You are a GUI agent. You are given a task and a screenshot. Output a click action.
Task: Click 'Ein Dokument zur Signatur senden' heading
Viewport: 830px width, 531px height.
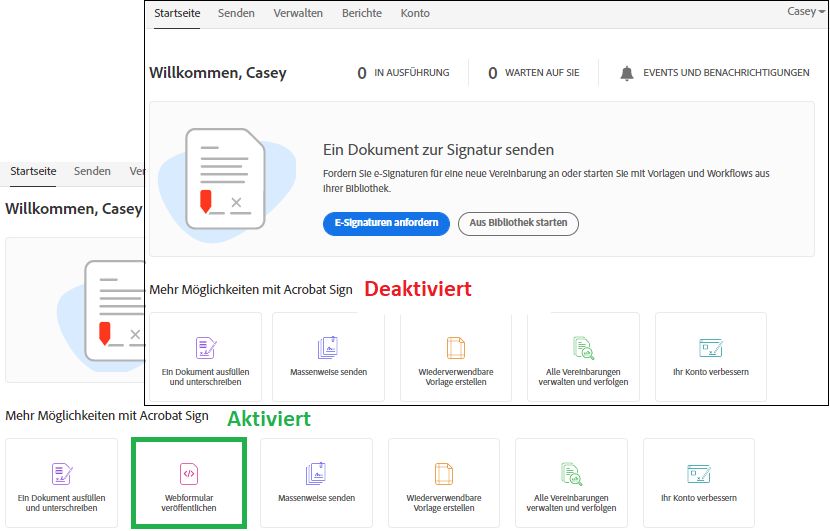pyautogui.click(x=438, y=150)
